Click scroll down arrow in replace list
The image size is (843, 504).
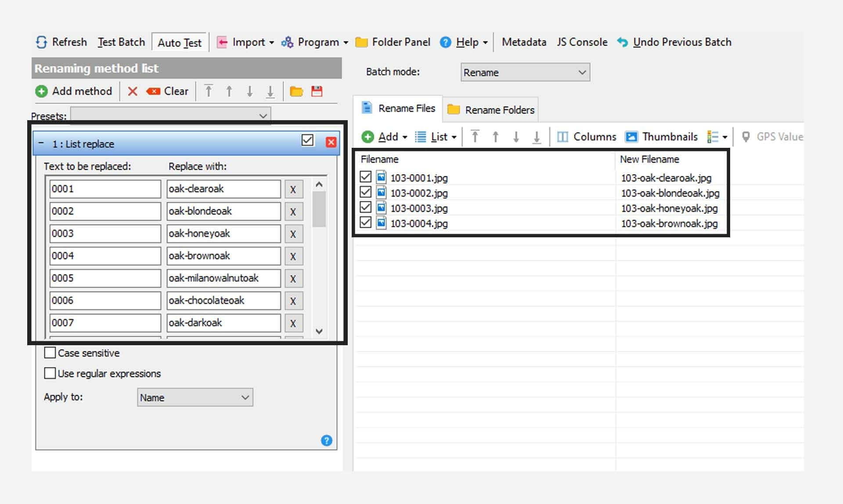(319, 331)
